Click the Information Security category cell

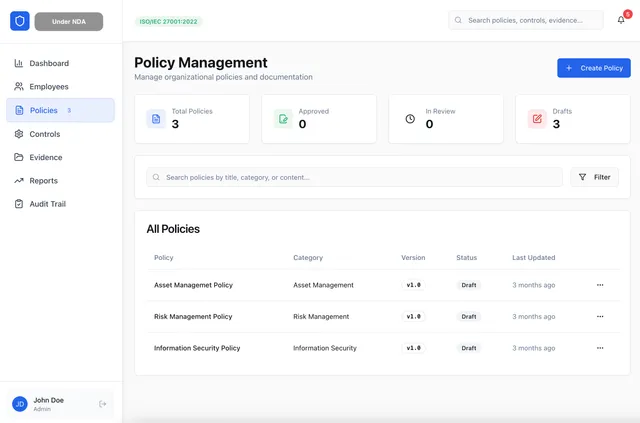(325, 348)
